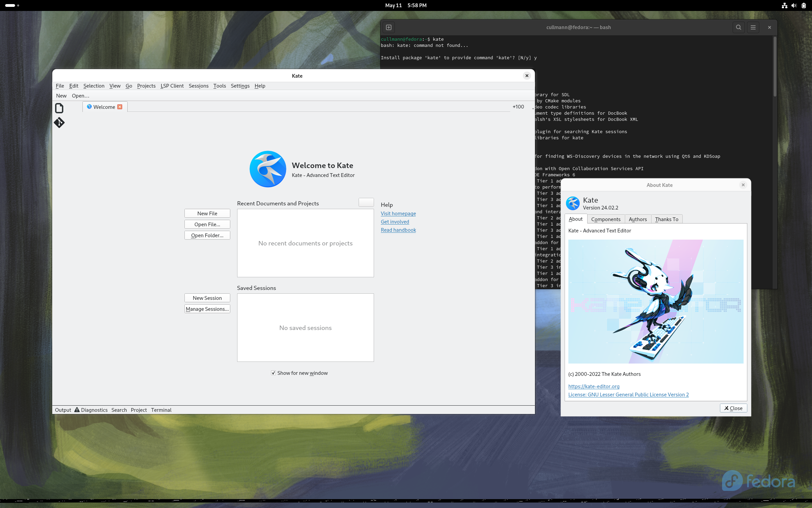Open the Help menu
Image resolution: width=812 pixels, height=508 pixels.
pos(260,86)
